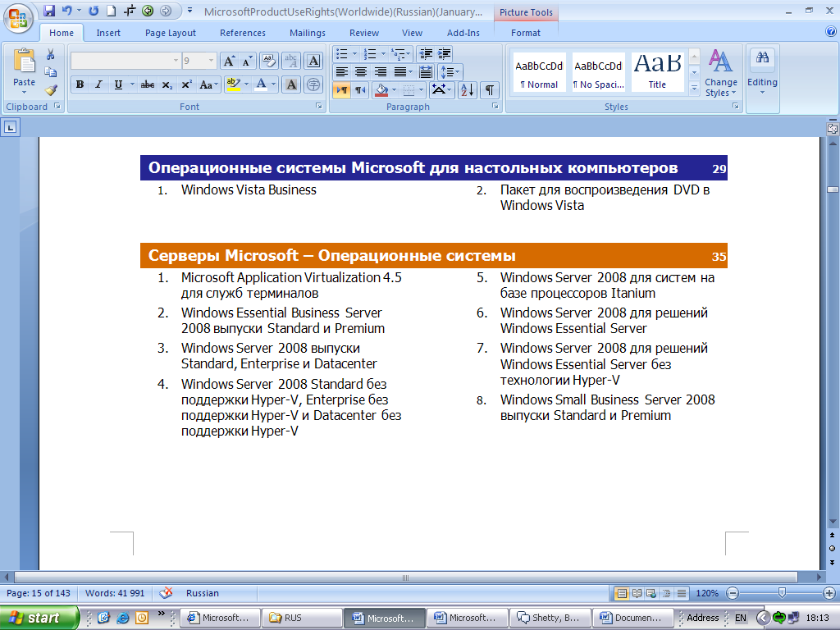Viewport: 840px width, 630px height.
Task: Apply character border with boxed A icon
Action: pyautogui.click(x=313, y=61)
